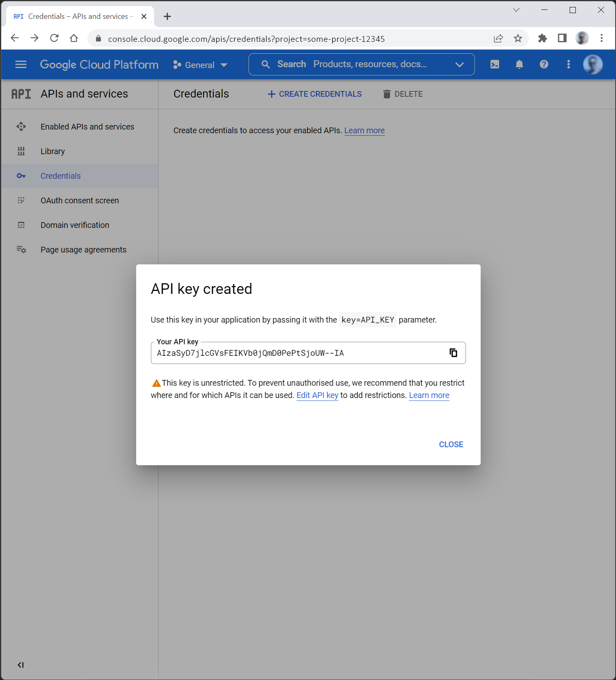616x680 pixels.
Task: Open the hamburger navigation menu
Action: (21, 64)
